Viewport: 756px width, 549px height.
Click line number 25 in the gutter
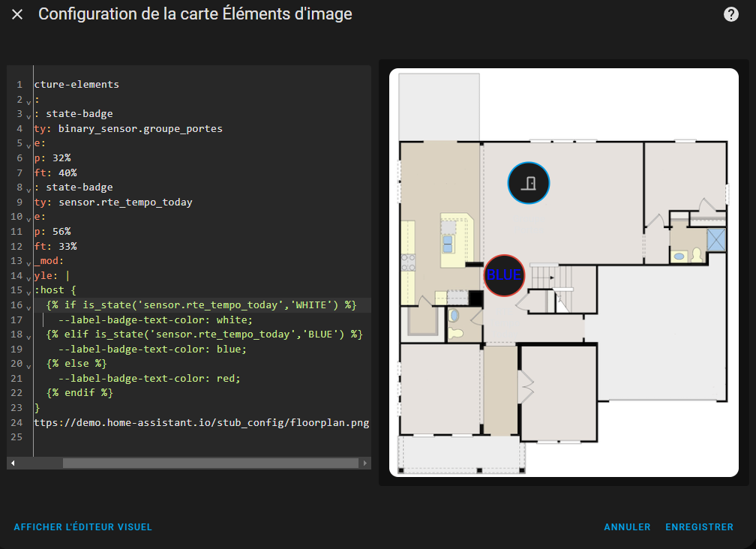(16, 437)
